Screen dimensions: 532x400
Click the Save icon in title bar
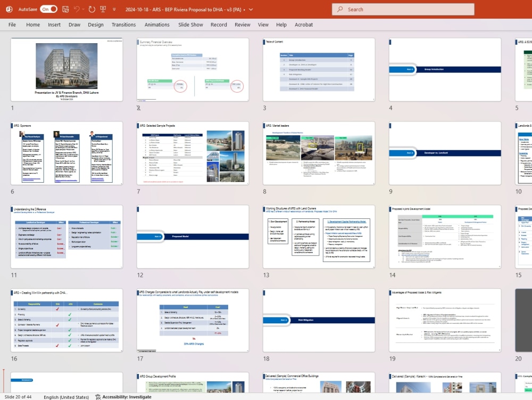[x=65, y=9]
